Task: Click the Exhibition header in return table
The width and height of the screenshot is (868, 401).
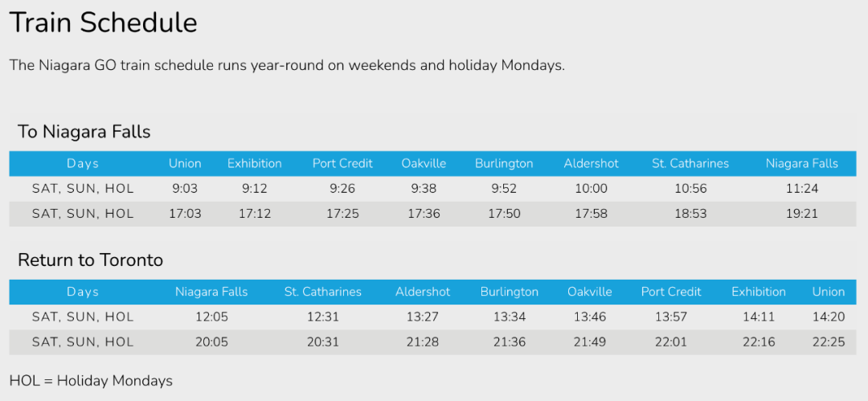Action: tap(759, 292)
